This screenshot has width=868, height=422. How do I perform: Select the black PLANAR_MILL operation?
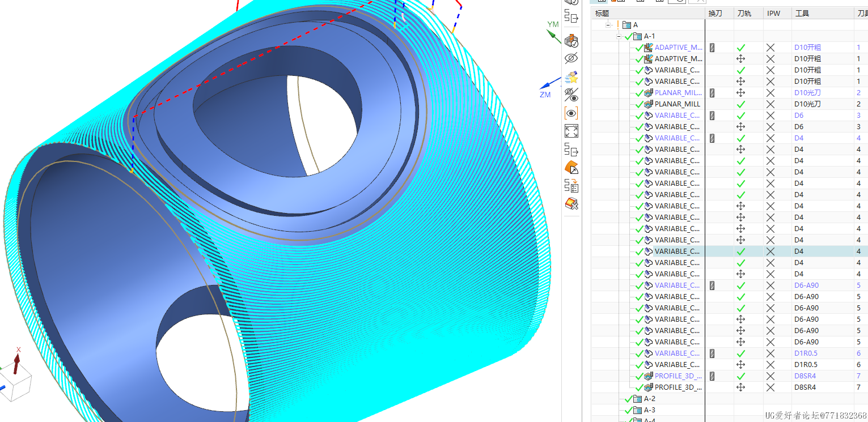click(x=678, y=104)
